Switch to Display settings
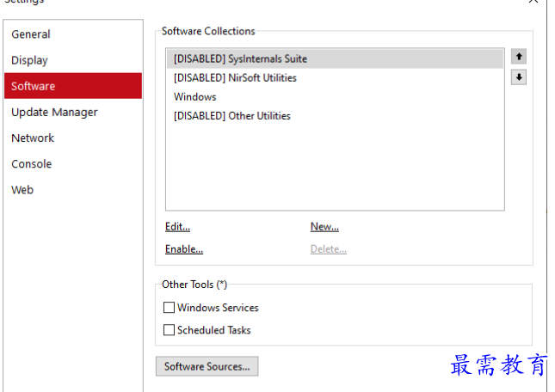Screen dimensions: 555x392 click(30, 60)
